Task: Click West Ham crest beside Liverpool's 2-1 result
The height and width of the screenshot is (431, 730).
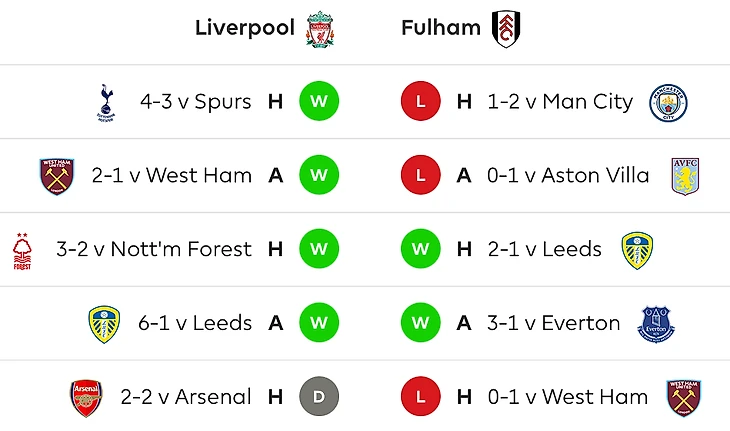Action: click(56, 176)
